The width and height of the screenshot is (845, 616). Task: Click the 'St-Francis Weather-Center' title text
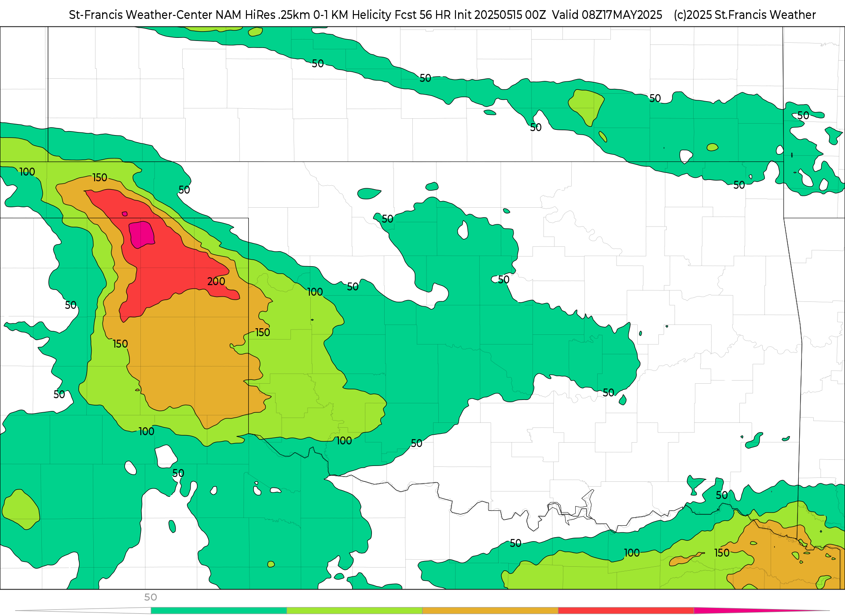[141, 15]
